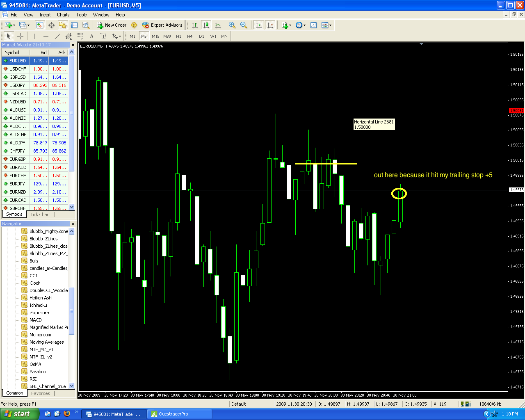Click the Navigator scroll-up arrow

pos(72,231)
